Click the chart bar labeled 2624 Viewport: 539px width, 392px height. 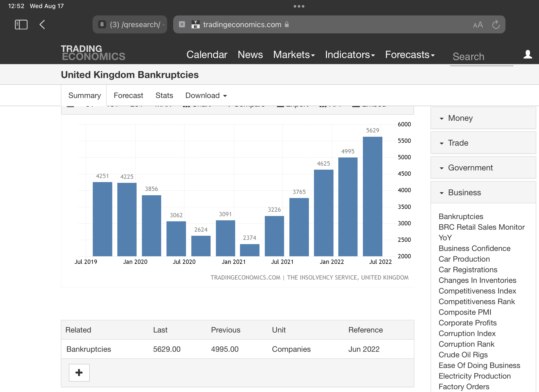point(201,246)
